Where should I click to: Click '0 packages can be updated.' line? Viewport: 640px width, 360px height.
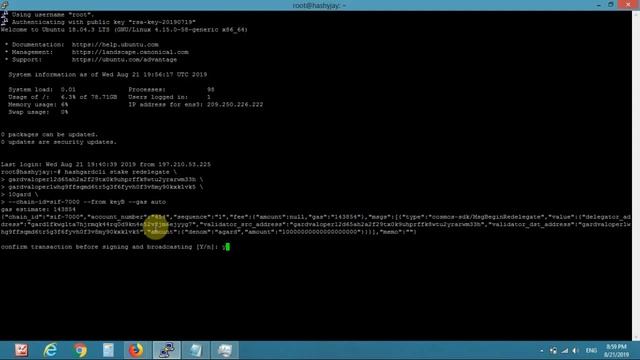point(49,134)
